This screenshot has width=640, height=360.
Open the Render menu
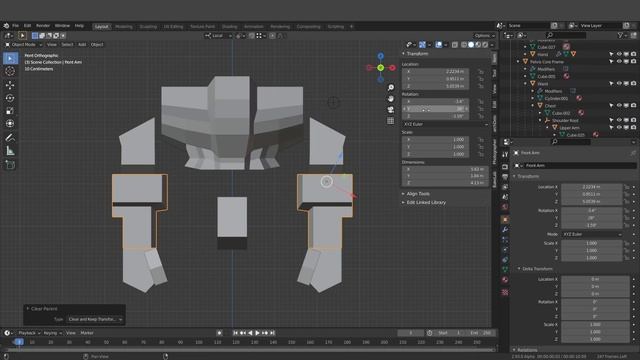pos(43,26)
